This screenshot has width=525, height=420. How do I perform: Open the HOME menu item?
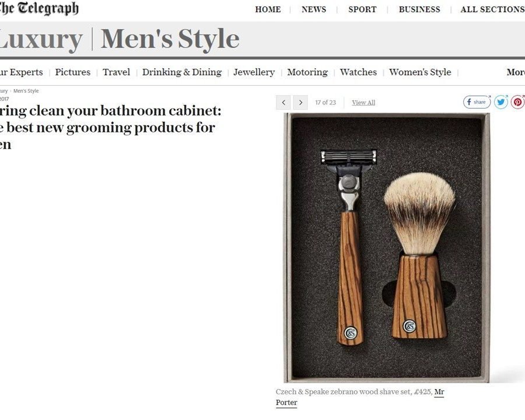point(268,9)
